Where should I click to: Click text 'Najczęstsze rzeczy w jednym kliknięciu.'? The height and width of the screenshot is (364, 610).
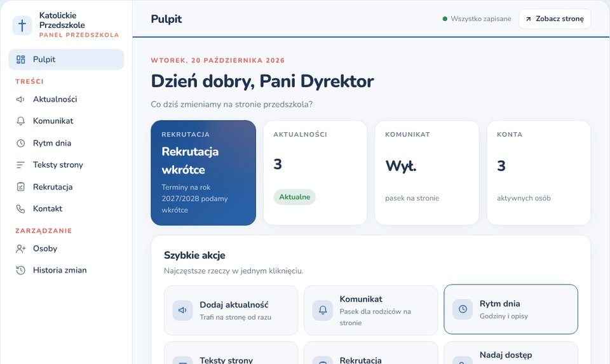(x=233, y=271)
